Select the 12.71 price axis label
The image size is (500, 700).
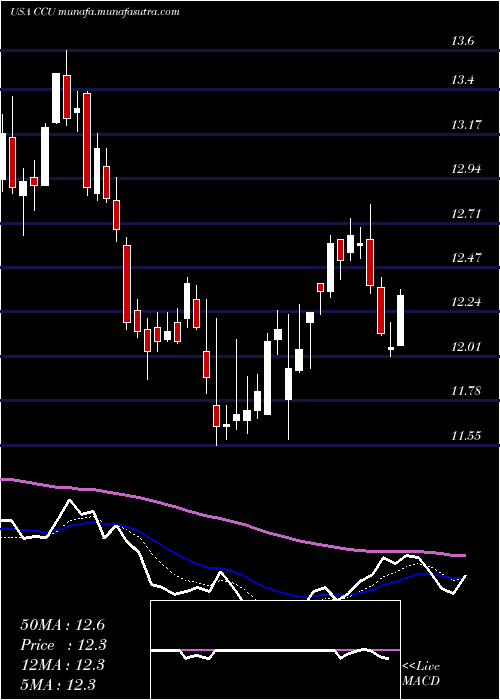pos(466,213)
